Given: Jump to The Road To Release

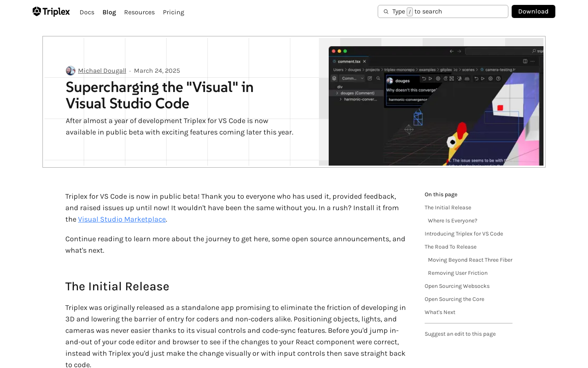Looking at the screenshot, I should [x=450, y=247].
